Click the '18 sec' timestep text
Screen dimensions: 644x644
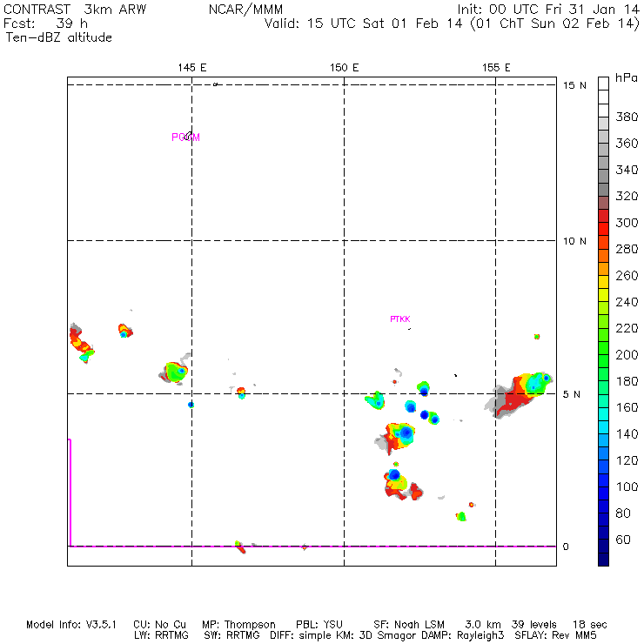click(x=590, y=624)
